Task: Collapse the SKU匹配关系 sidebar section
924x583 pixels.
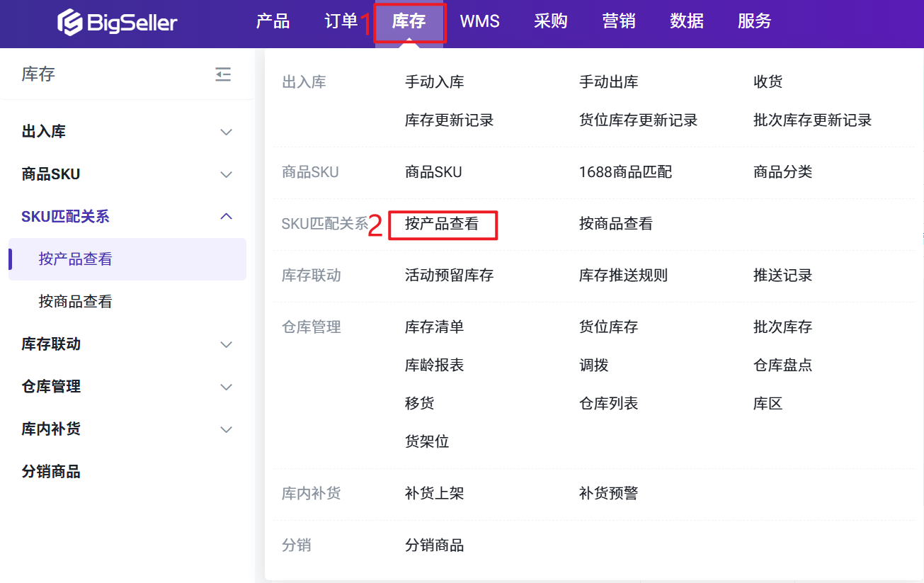Action: pos(226,217)
